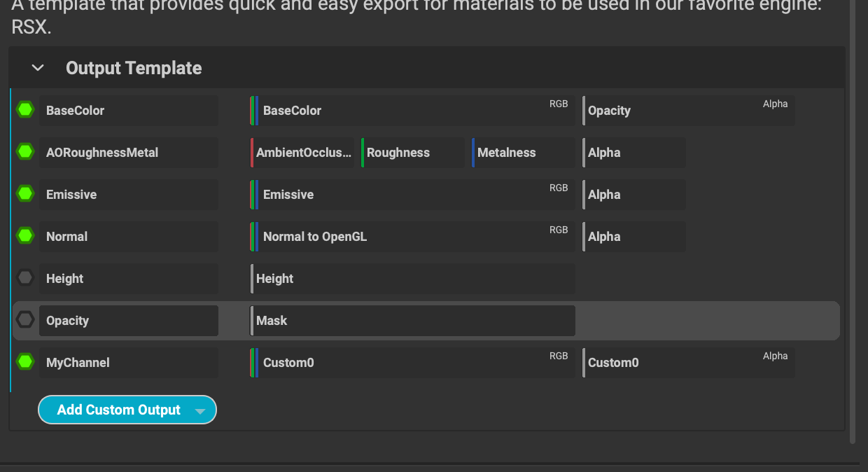
Task: Select the Roughness green channel slot
Action: (x=413, y=153)
